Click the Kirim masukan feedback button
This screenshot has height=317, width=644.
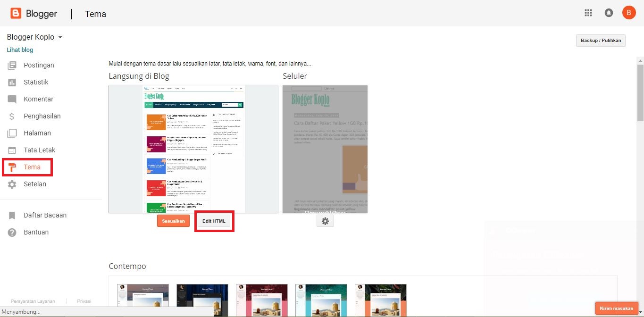click(x=616, y=308)
